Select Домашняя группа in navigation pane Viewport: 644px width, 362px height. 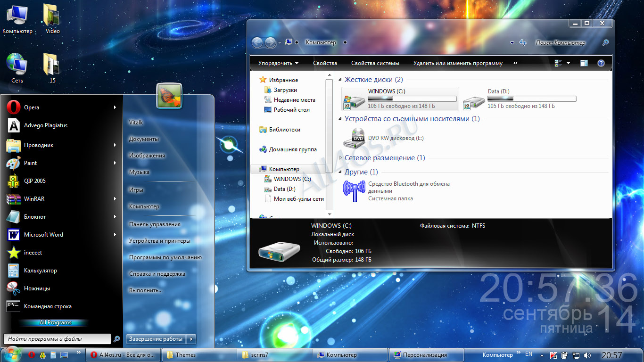(x=288, y=149)
